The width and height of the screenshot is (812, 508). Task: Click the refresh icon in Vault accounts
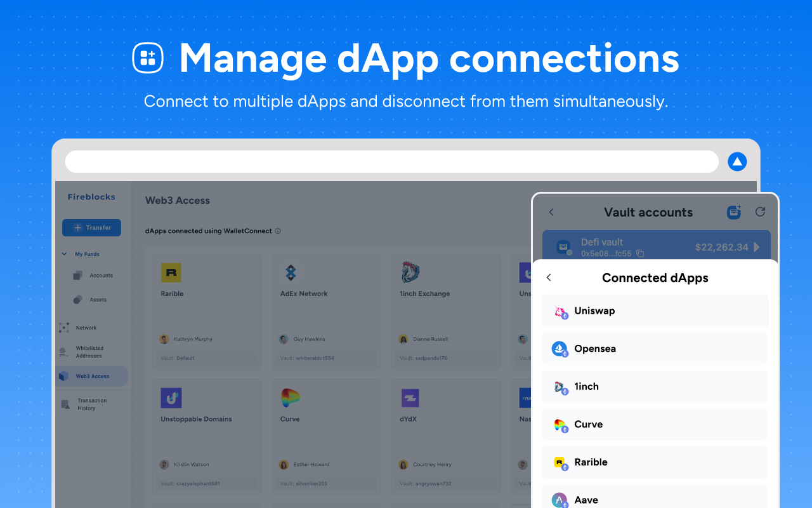pos(760,212)
